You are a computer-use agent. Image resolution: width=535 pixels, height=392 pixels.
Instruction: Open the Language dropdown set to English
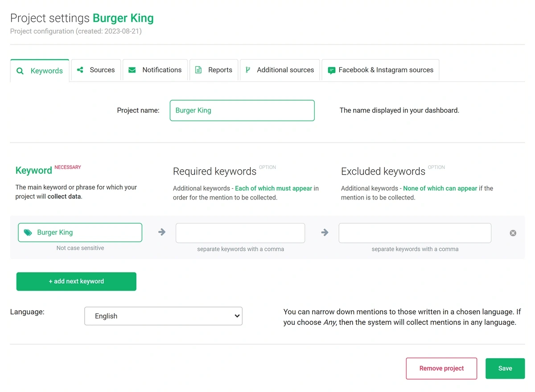pyautogui.click(x=163, y=316)
